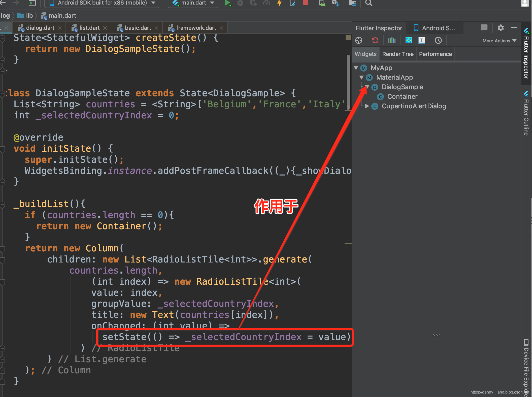This screenshot has width=532, height=397.
Task: Collapse the MaterialApp tree node
Action: [361, 77]
